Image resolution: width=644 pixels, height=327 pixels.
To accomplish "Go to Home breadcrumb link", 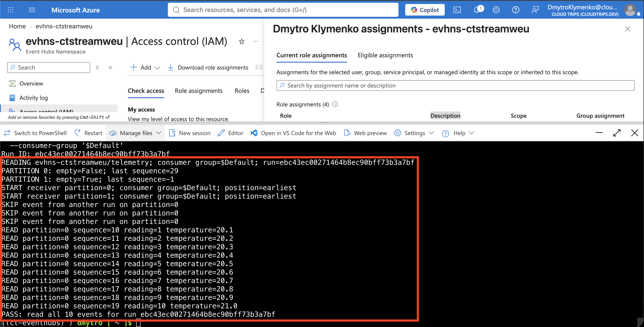I will (17, 26).
